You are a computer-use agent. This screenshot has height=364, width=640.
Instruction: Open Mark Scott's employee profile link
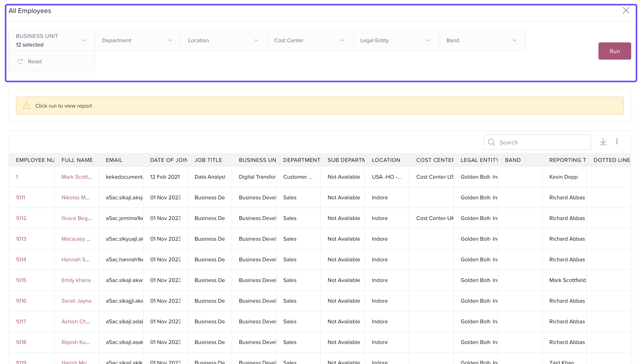(76, 177)
